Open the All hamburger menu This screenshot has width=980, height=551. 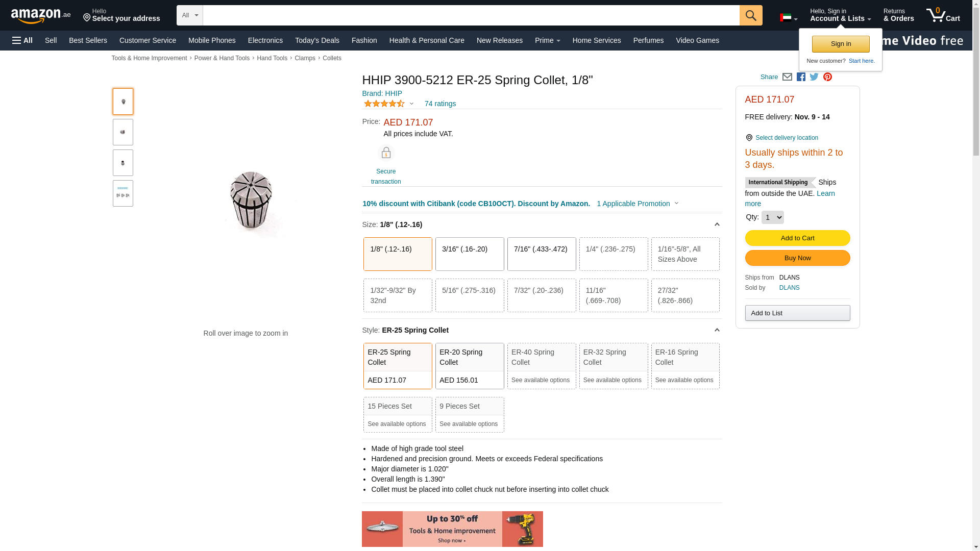22,40
